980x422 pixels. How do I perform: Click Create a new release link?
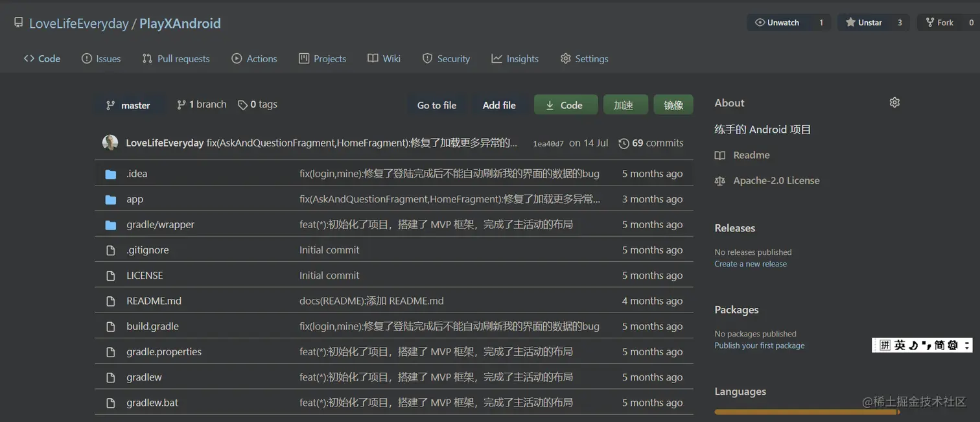[751, 264]
